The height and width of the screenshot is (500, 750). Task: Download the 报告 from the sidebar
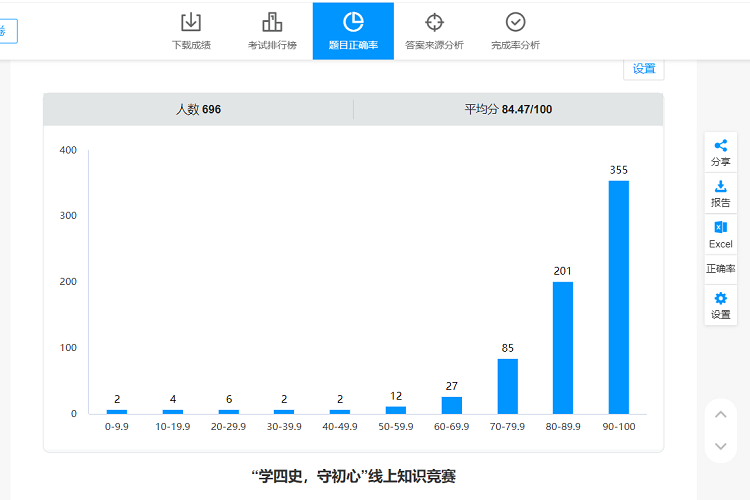[721, 186]
